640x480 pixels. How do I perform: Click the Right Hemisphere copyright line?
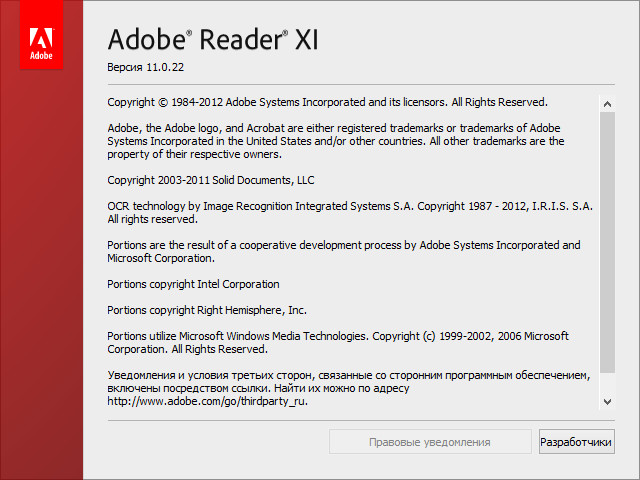coord(206,310)
